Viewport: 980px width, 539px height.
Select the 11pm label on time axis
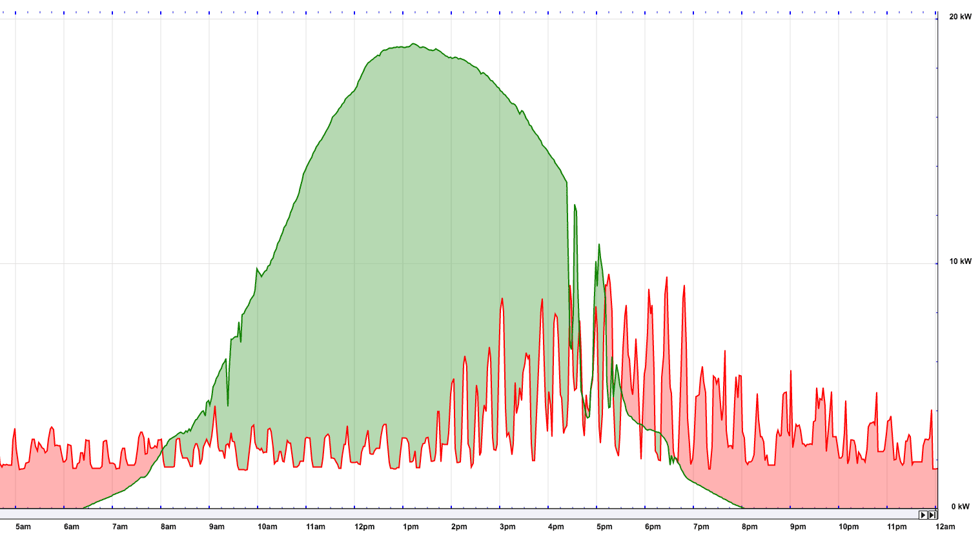click(x=897, y=527)
